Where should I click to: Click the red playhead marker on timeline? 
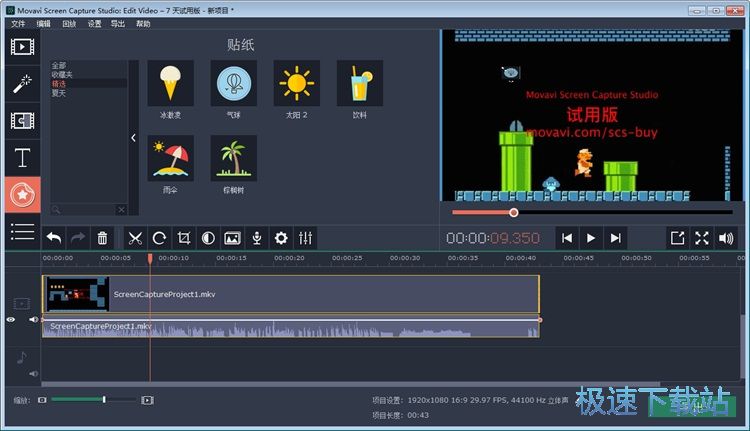click(150, 258)
